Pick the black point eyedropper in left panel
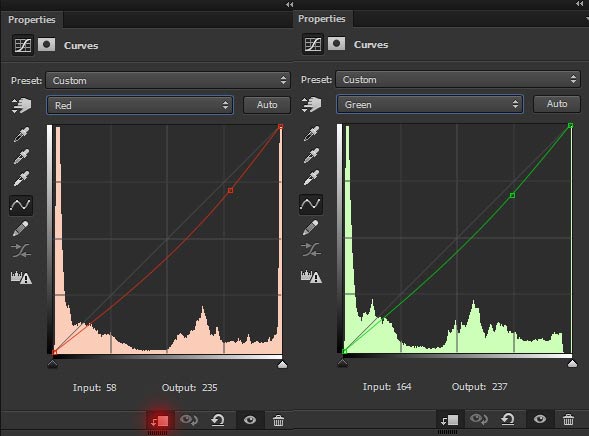Image resolution: width=589 pixels, height=436 pixels. [21, 134]
